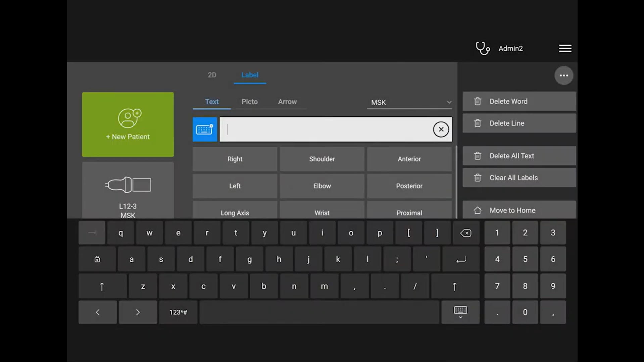Start a New Patient
The width and height of the screenshot is (644, 362).
click(128, 124)
